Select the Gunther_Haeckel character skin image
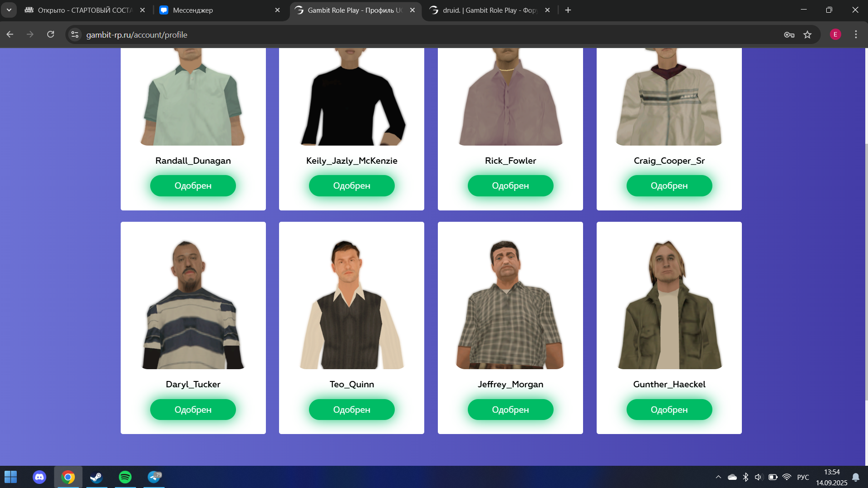This screenshot has width=868, height=488. [x=669, y=304]
